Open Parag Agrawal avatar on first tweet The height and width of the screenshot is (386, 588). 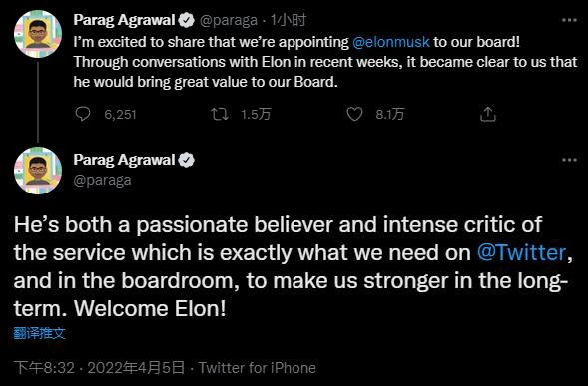(x=38, y=34)
